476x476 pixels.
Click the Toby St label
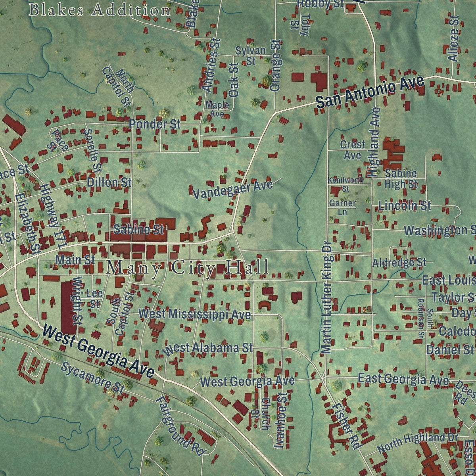(x=300, y=25)
